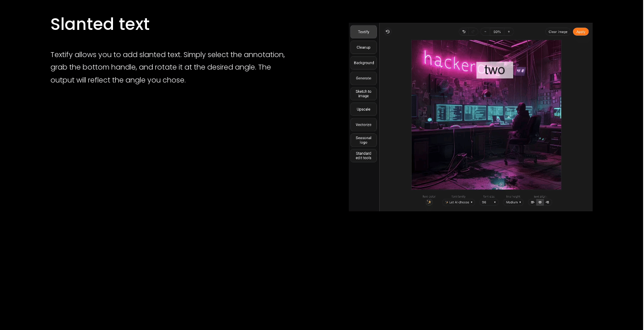The height and width of the screenshot is (330, 644).
Task: Align text left
Action: pos(532,202)
